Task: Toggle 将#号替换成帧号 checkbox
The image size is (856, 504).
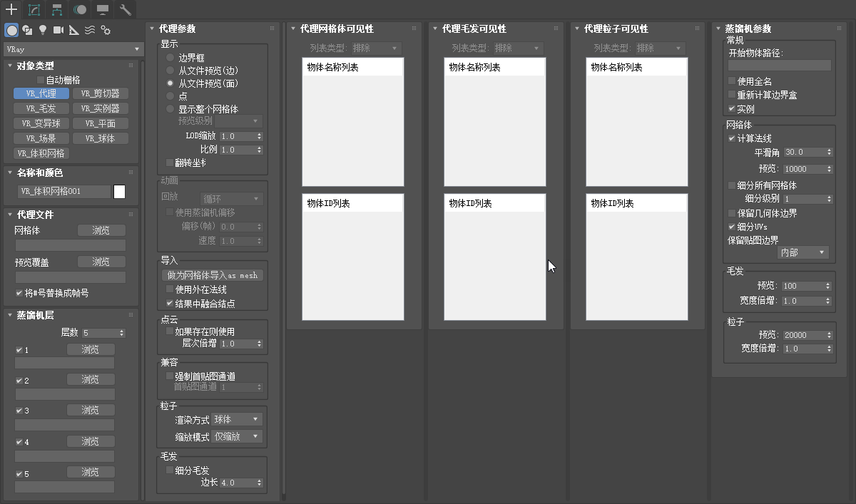Action: click(x=19, y=293)
